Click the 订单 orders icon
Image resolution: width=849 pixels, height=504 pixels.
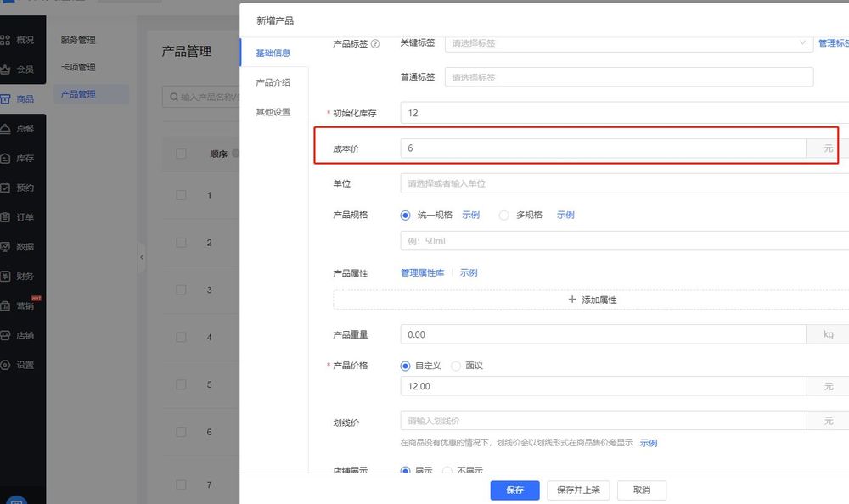click(x=6, y=217)
